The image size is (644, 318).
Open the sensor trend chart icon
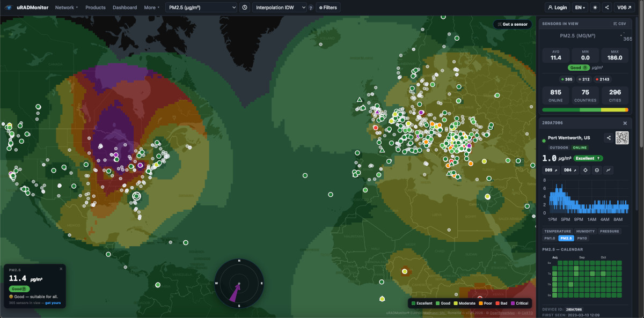click(x=609, y=170)
